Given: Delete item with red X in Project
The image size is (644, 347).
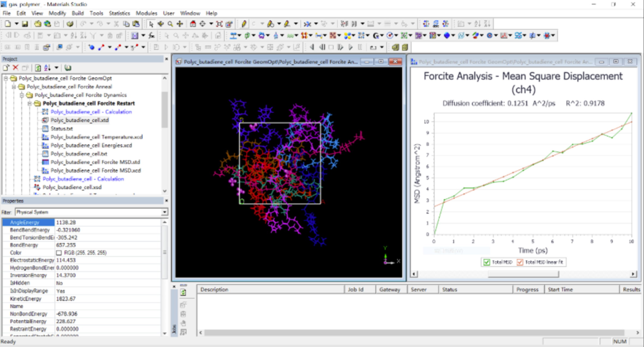Looking at the screenshot, I should pos(16,68).
